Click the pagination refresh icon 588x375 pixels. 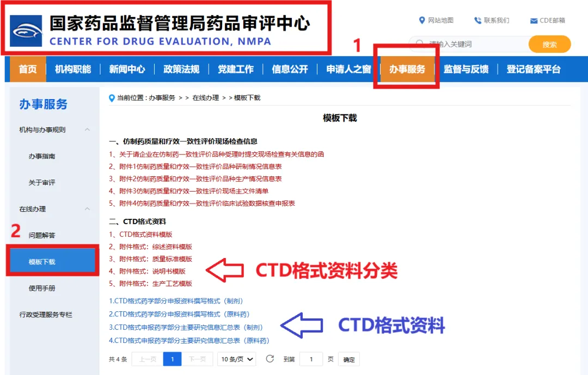269,359
